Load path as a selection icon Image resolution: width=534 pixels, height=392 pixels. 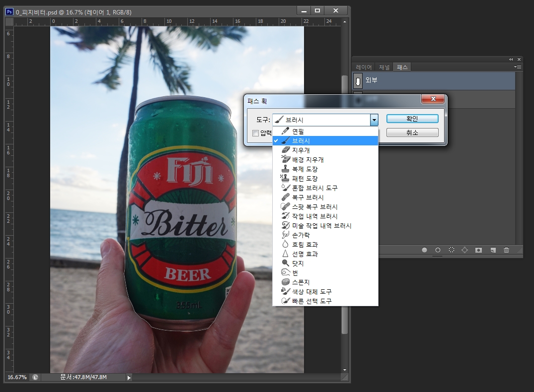point(452,250)
